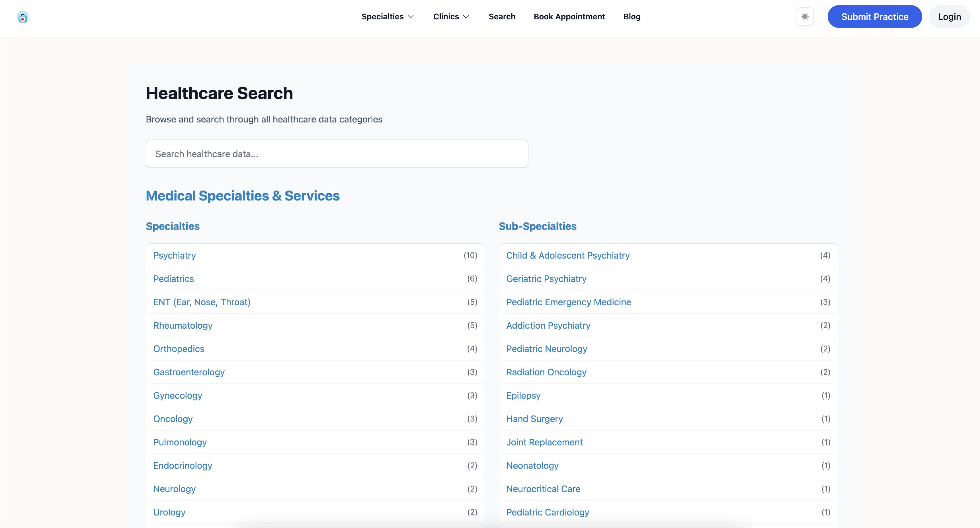
Task: Open Child & Adolescent Psychiatry sub-specialty
Action: [x=568, y=255]
